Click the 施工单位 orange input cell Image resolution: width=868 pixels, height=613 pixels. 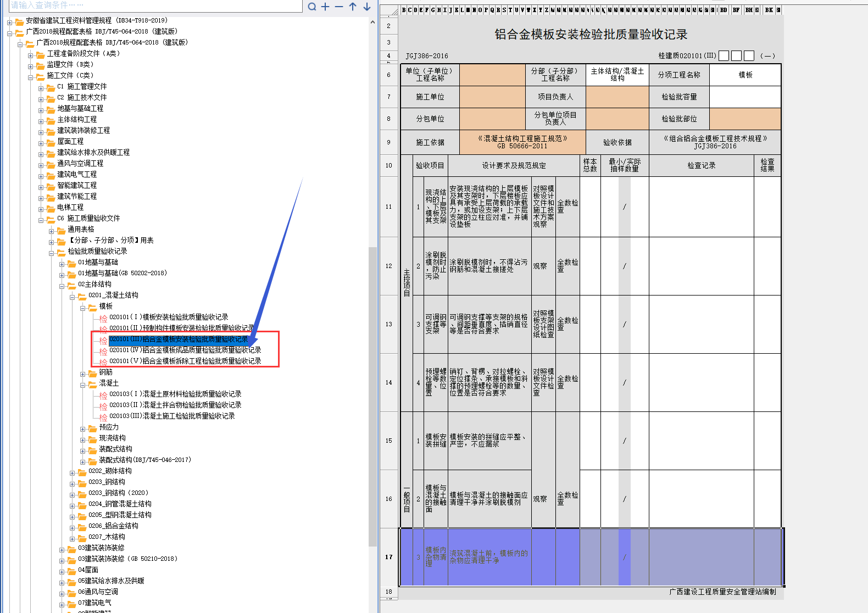492,97
